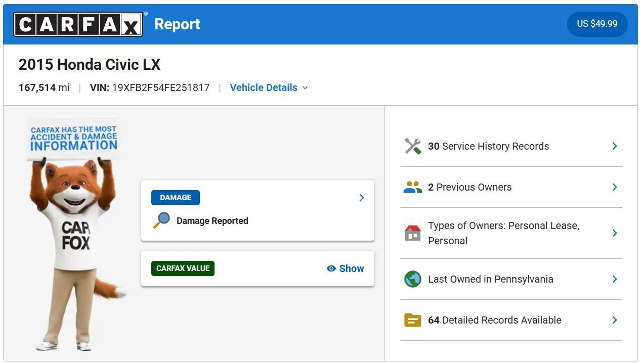This screenshot has height=364, width=640.
Task: Click 30 Service History Records text
Action: click(488, 146)
